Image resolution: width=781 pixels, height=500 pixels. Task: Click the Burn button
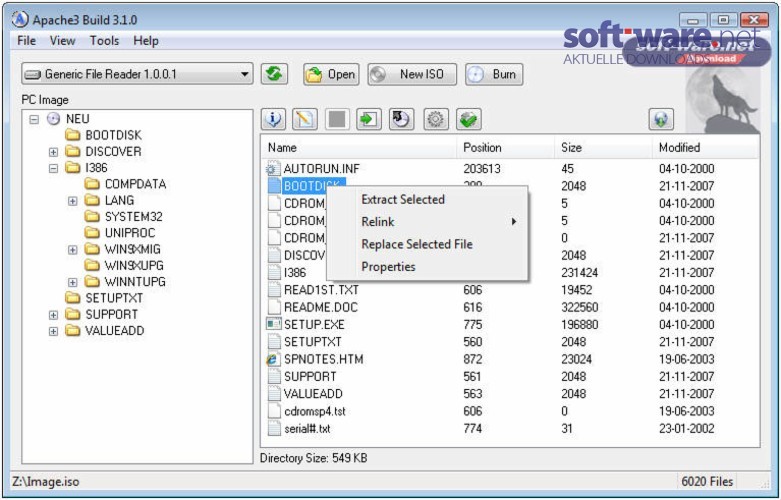(x=494, y=74)
